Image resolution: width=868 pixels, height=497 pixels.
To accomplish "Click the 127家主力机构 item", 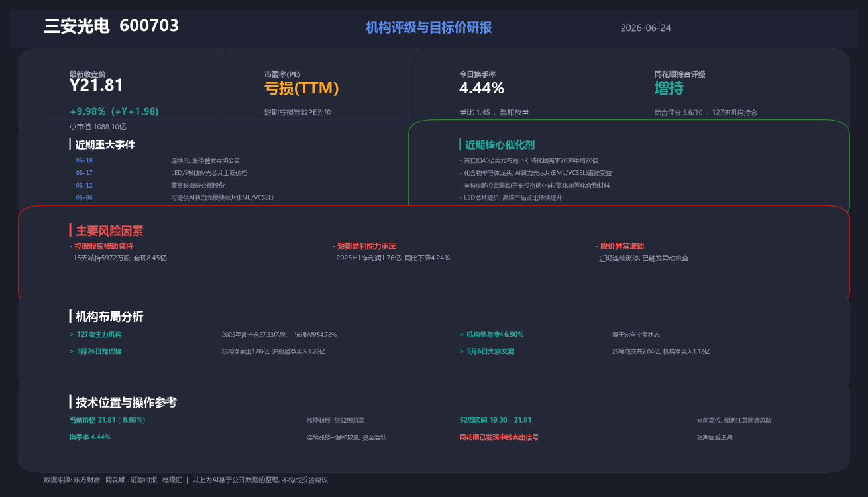I will (x=95, y=335).
